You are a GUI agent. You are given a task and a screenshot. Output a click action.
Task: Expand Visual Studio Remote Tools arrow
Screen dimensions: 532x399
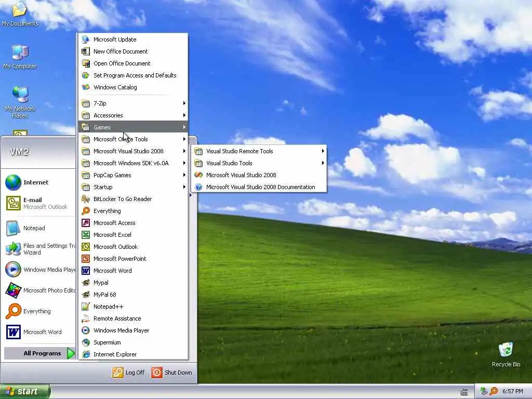pyautogui.click(x=323, y=151)
